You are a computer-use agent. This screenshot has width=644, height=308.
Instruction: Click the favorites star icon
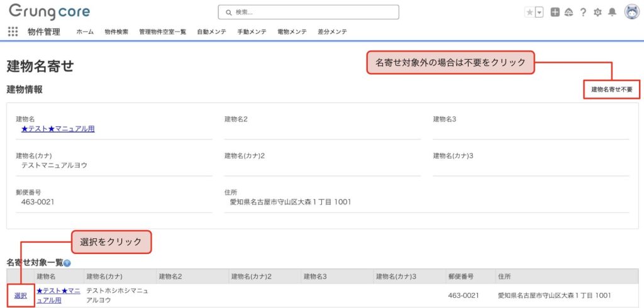click(529, 13)
